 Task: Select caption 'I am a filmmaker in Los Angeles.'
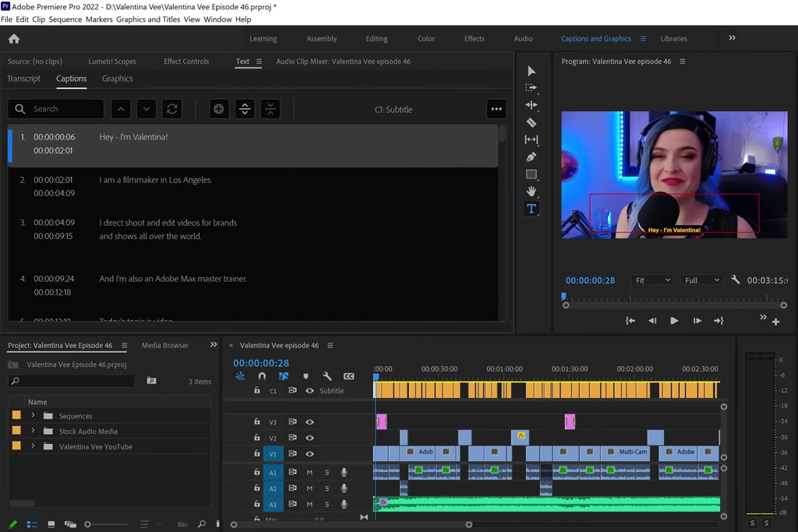tap(156, 180)
